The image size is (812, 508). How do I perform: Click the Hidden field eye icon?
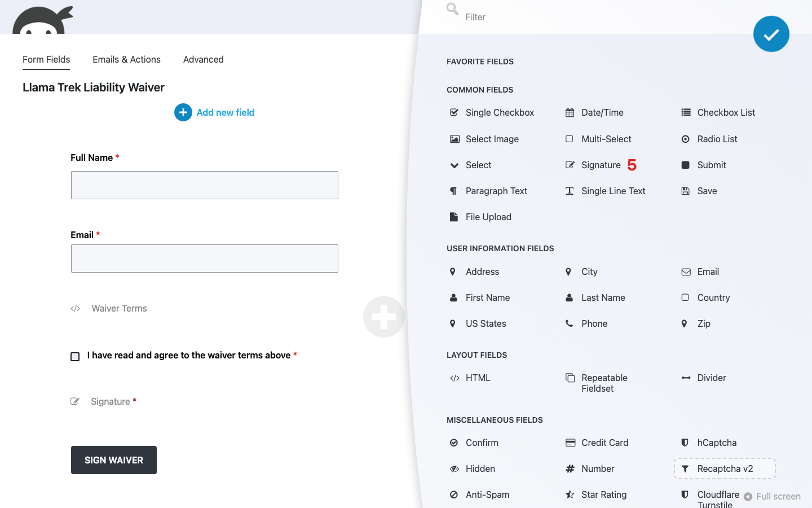[x=454, y=468]
